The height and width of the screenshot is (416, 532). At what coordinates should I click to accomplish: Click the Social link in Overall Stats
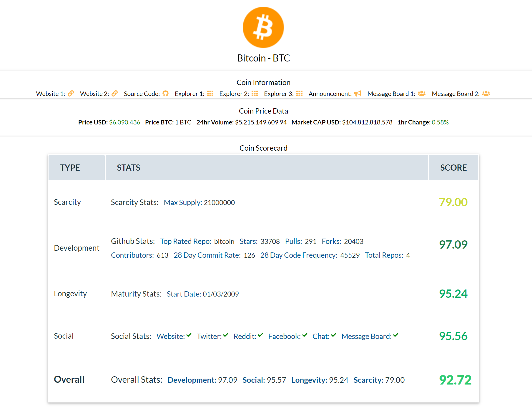click(x=254, y=380)
